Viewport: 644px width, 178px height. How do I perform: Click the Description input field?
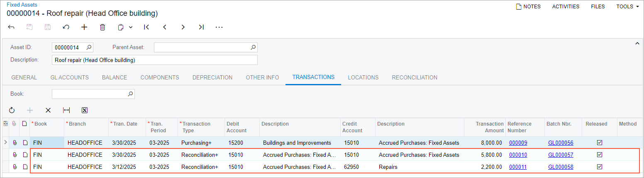tap(154, 60)
